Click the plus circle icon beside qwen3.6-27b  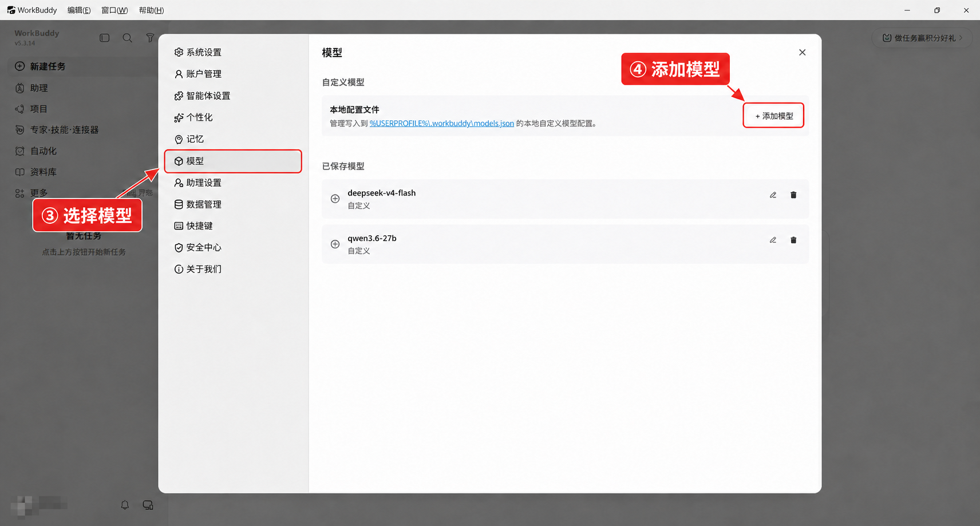coord(335,244)
